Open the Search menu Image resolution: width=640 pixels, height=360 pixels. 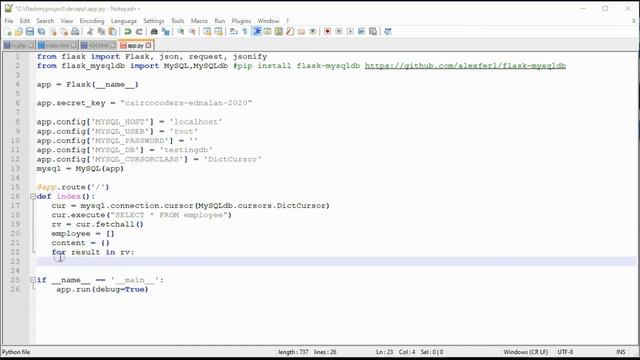coord(45,21)
